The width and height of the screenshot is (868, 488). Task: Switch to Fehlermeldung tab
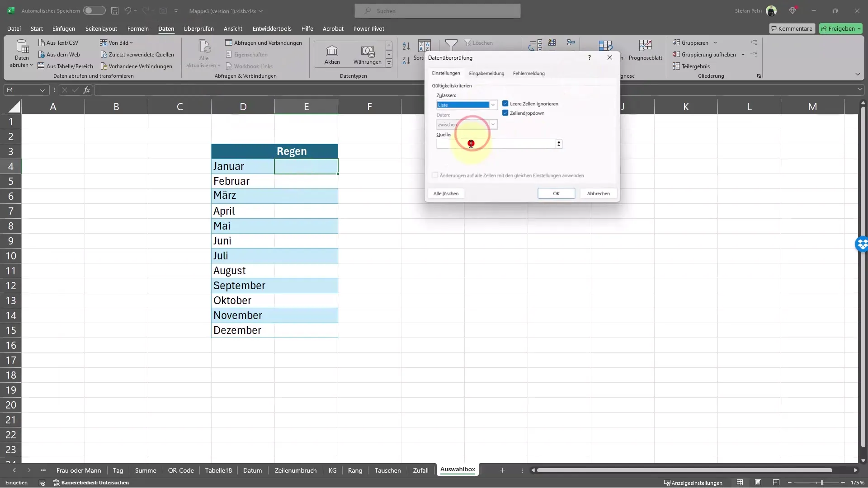coord(528,73)
